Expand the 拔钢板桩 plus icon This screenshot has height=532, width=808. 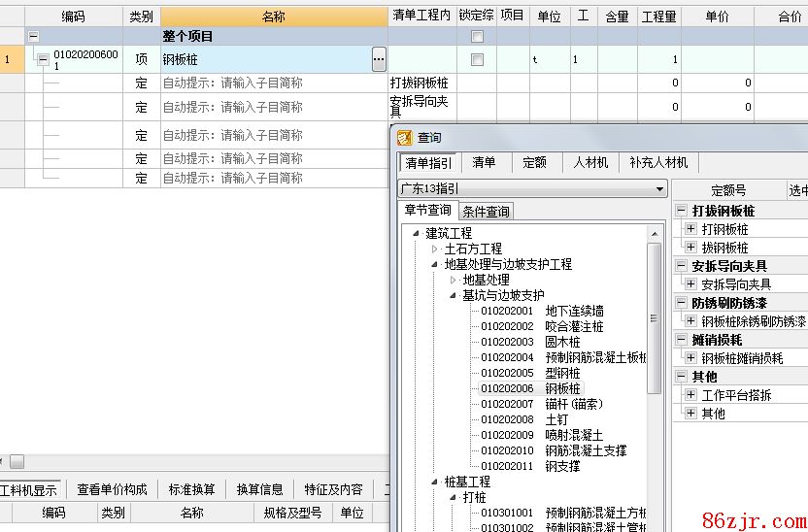tap(690, 248)
